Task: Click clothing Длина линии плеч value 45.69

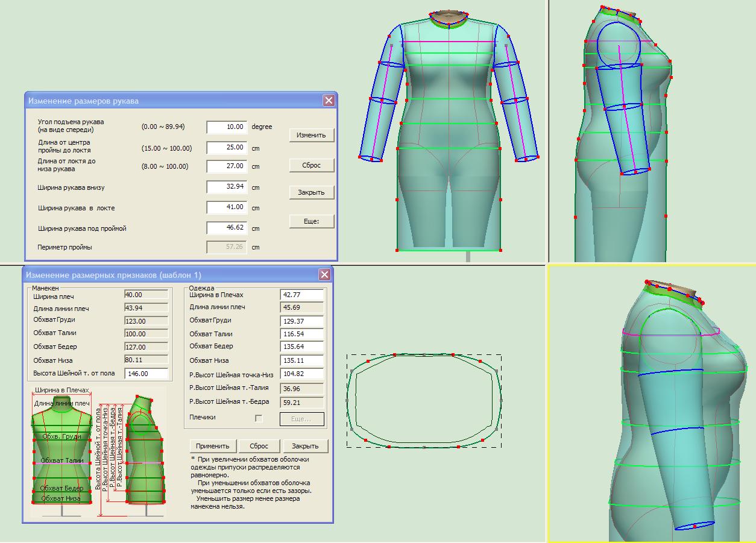Action: [302, 308]
